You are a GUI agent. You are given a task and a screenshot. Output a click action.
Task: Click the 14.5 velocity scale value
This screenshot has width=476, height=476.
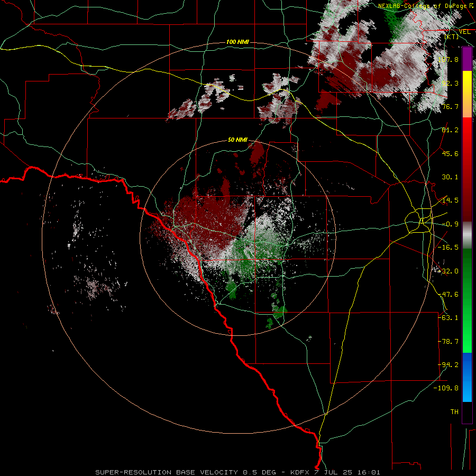[x=450, y=200]
